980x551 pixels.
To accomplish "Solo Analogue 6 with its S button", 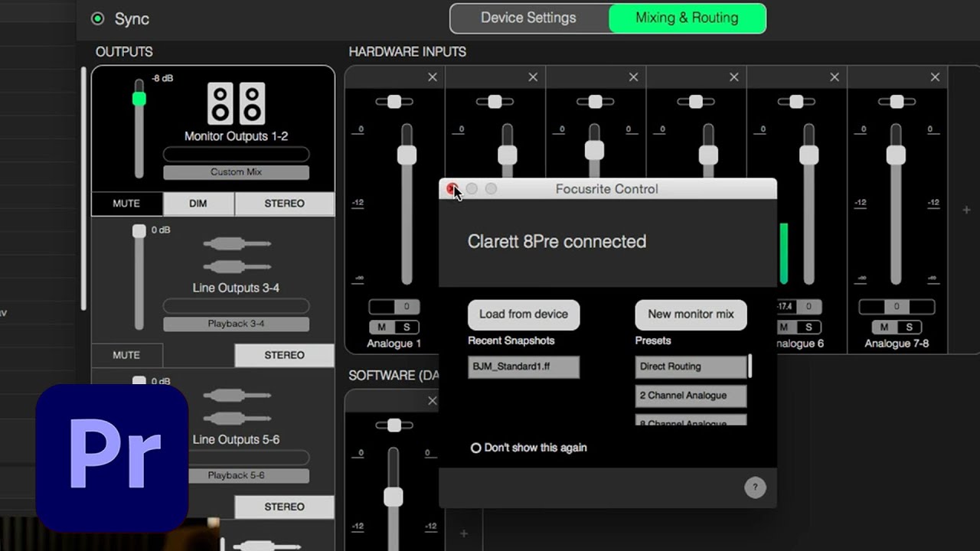I will (808, 327).
